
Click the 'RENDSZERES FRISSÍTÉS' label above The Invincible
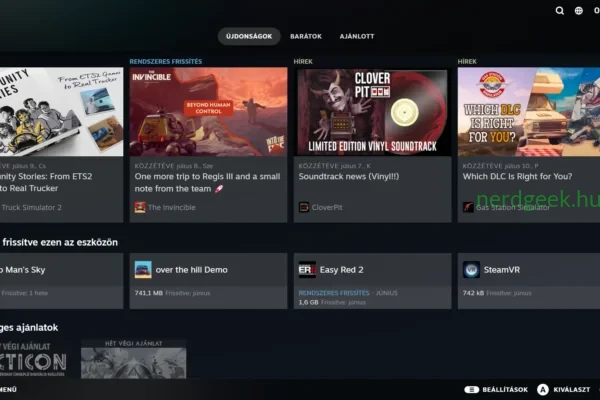coord(166,61)
